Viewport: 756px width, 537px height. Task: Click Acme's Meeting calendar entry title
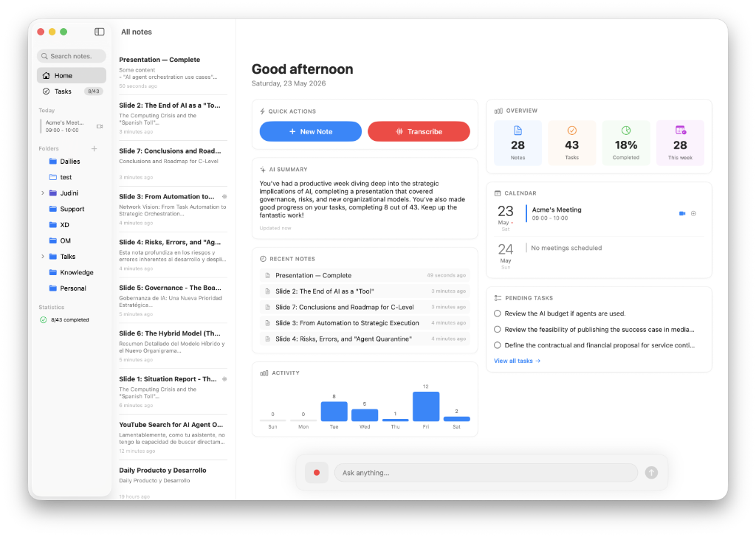(x=557, y=210)
